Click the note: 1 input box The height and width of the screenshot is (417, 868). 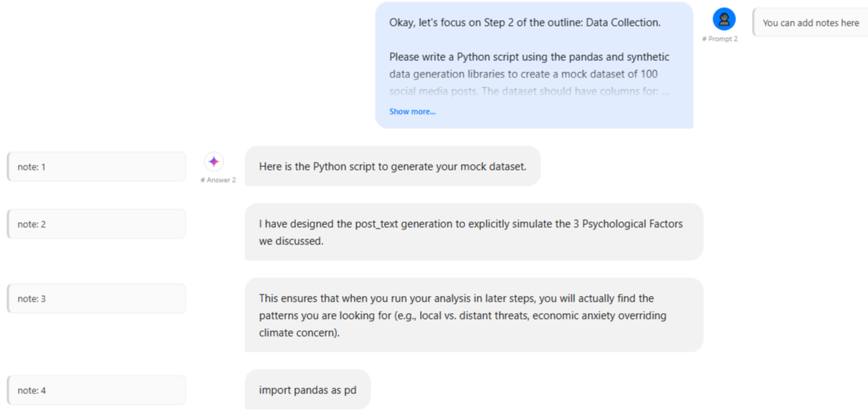96,166
